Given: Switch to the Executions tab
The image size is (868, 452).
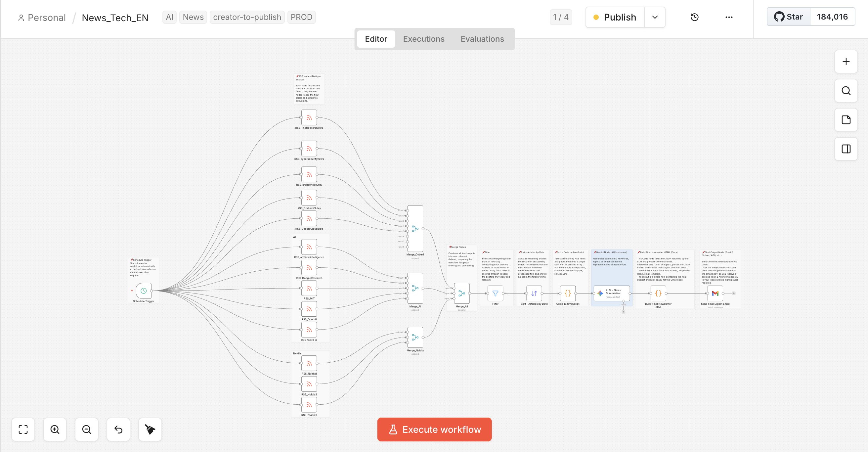Looking at the screenshot, I should pos(423,39).
